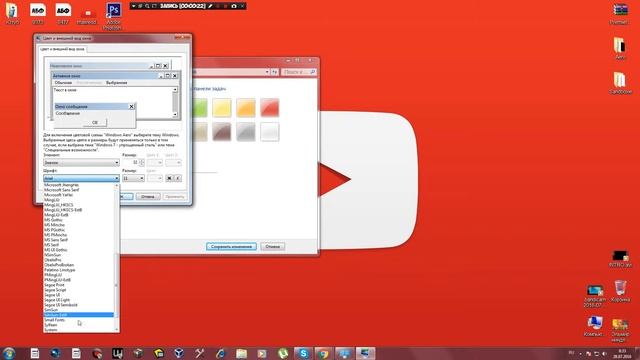
Task: Pick the red window color swatch
Action: click(270, 108)
